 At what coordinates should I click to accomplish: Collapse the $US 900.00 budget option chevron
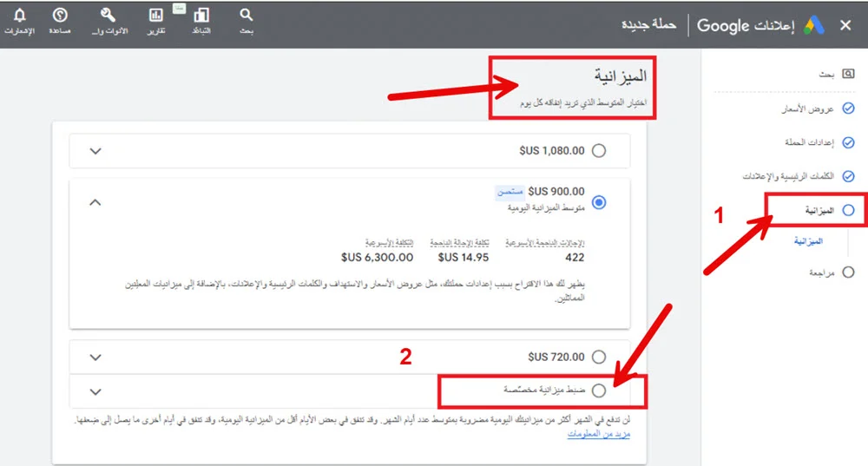point(95,202)
